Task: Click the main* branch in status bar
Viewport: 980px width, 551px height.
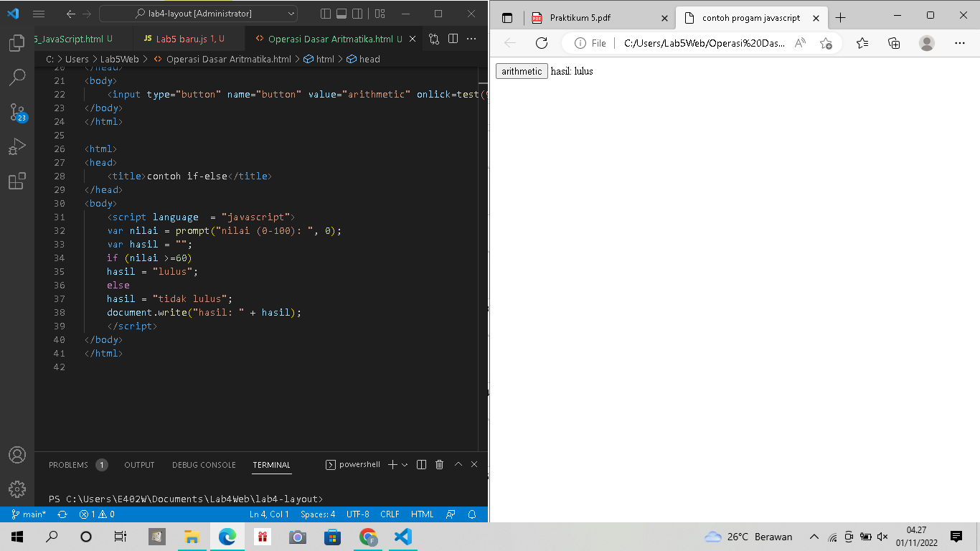Action: pos(29,514)
